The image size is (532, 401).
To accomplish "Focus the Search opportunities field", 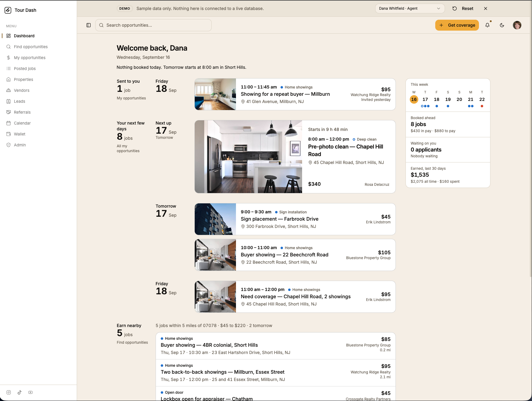I will [153, 25].
